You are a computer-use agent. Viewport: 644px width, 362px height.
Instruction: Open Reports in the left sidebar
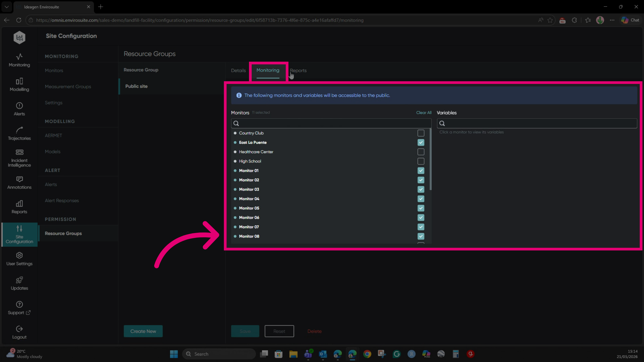[x=19, y=207]
